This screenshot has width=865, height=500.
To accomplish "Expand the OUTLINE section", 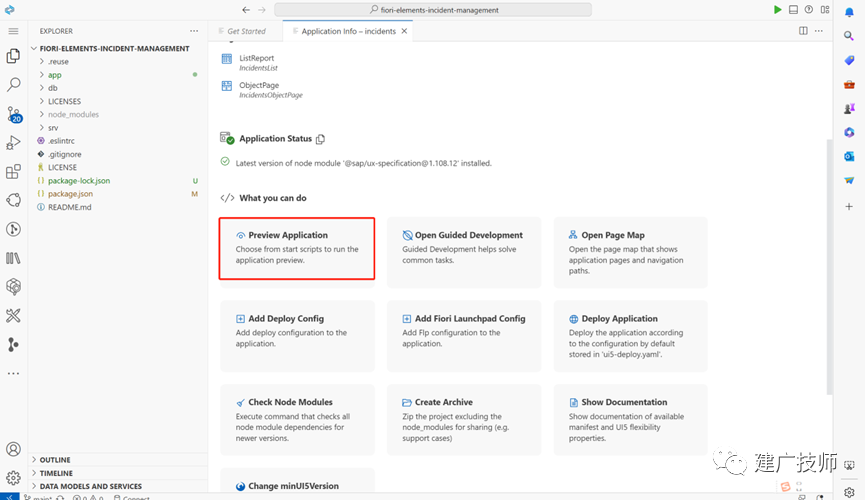I will tap(118, 460).
